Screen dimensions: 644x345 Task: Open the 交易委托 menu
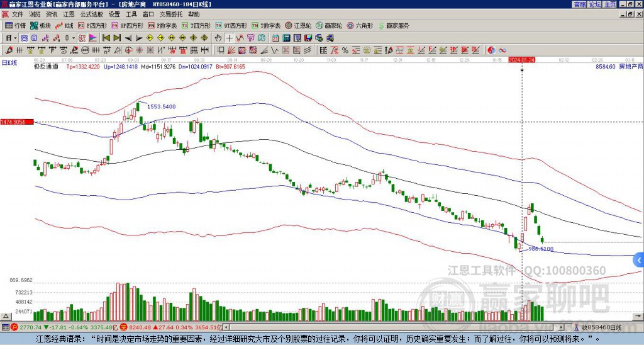[x=171, y=14]
